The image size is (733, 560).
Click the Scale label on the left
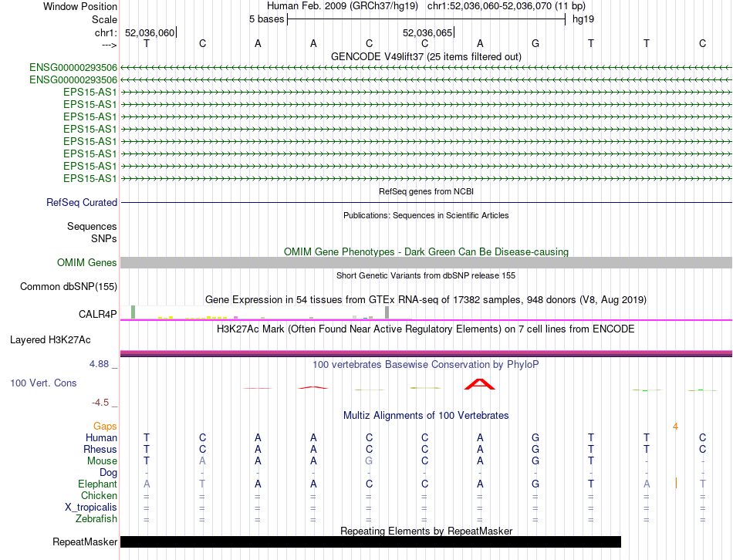(104, 19)
